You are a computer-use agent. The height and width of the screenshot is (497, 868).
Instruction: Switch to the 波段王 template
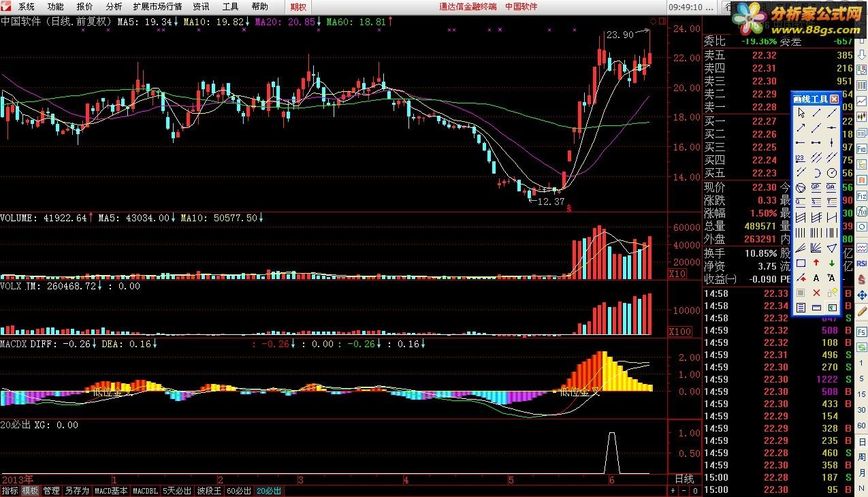pyautogui.click(x=209, y=491)
